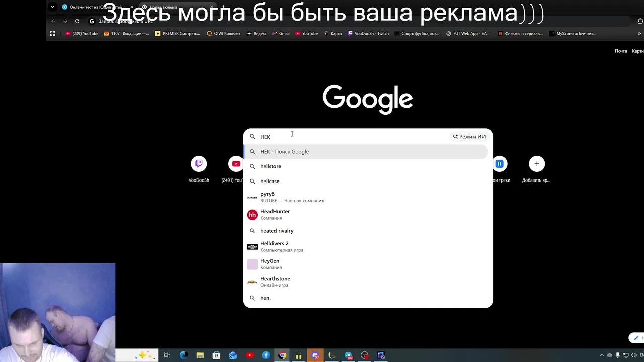644x362 pixels.
Task: Open the VooDooSh - Twitch bookmark
Action: (368, 34)
